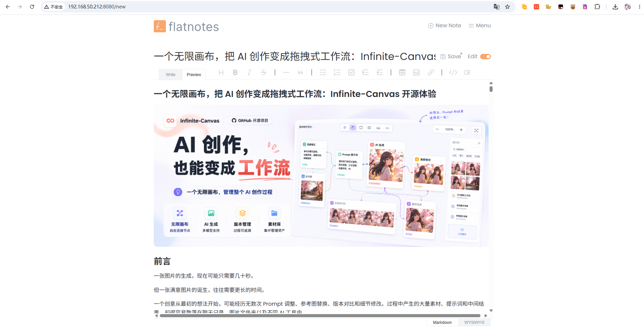The image size is (644, 333).
Task: Insert a heading with the H icon
Action: [x=221, y=72]
